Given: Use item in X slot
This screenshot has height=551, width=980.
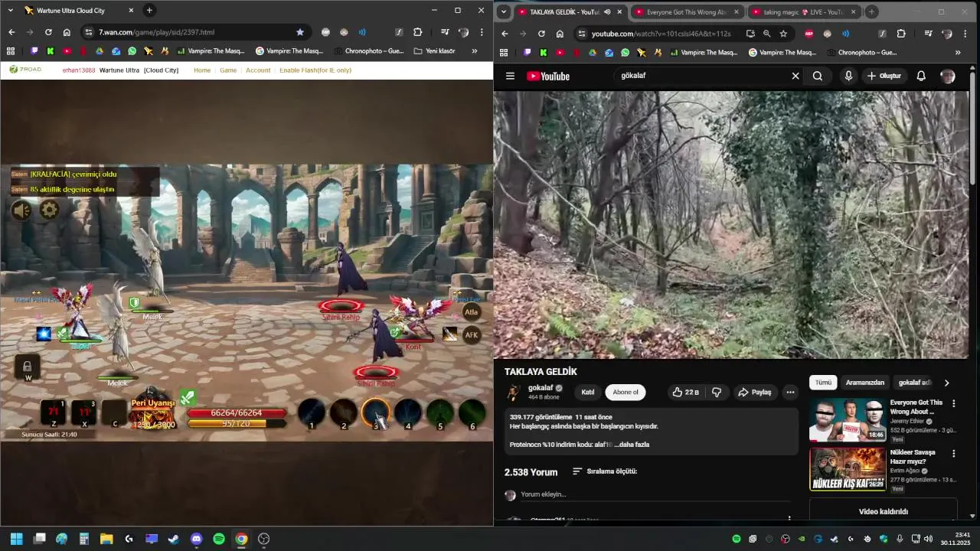Looking at the screenshot, I should [84, 413].
